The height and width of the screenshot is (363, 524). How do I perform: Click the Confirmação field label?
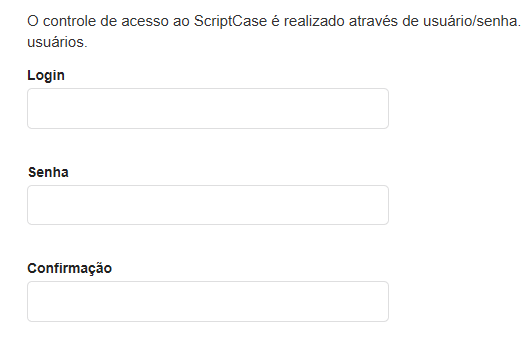(70, 269)
